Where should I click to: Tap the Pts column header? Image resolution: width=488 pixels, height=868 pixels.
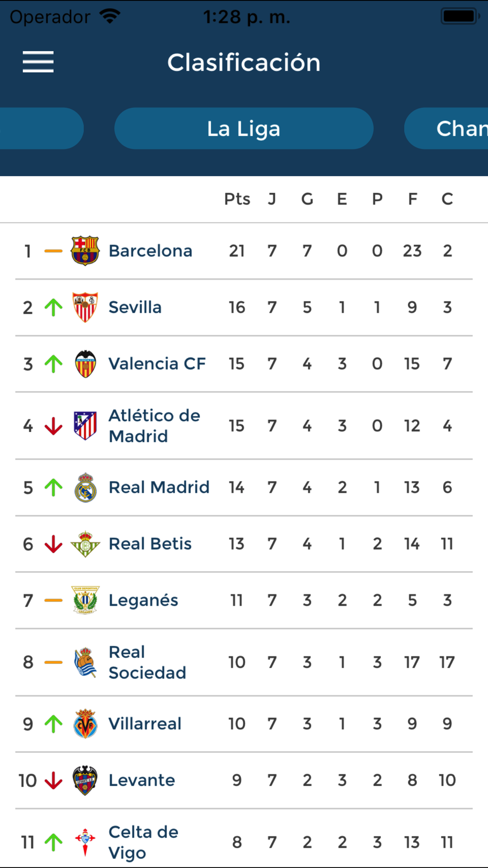coord(237,199)
